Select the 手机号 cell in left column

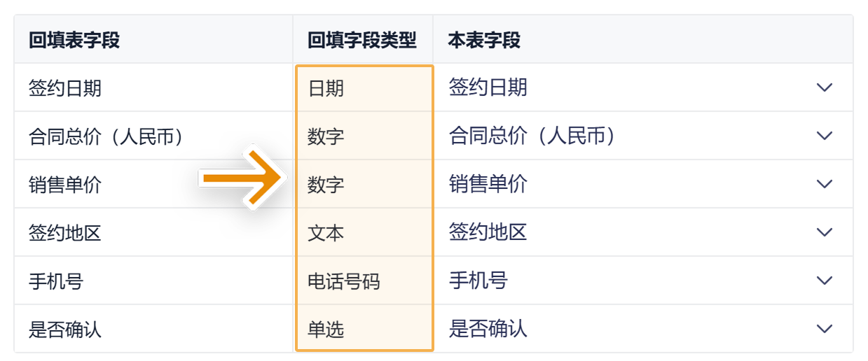(x=153, y=281)
